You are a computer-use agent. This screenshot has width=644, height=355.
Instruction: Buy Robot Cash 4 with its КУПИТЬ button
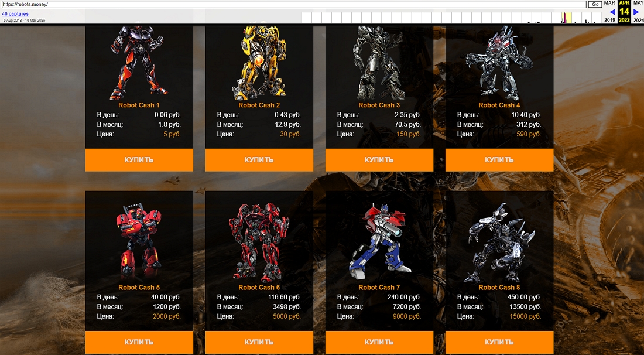tap(499, 160)
